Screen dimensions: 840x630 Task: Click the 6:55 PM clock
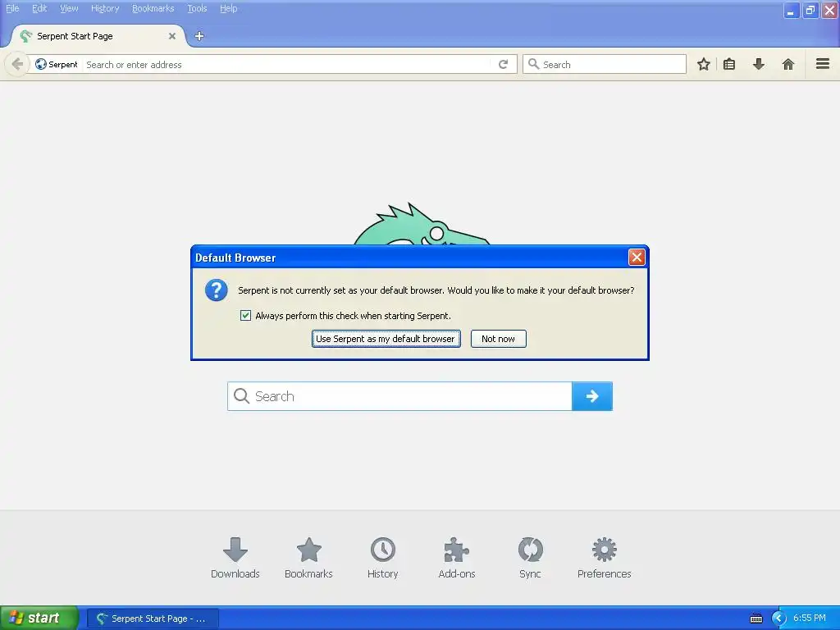click(x=809, y=619)
